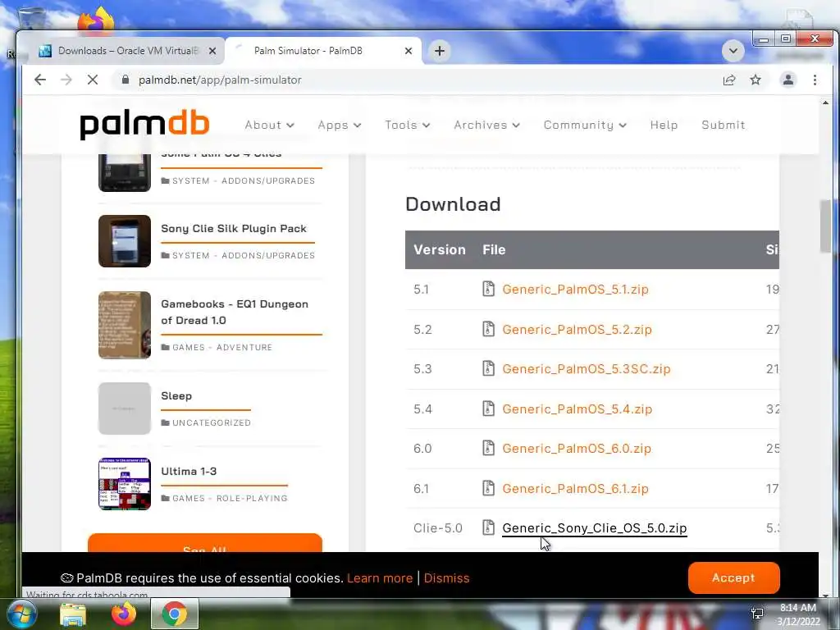The width and height of the screenshot is (840, 630).
Task: Open Sony Clie Silk Plugin Pack
Action: coord(234,228)
